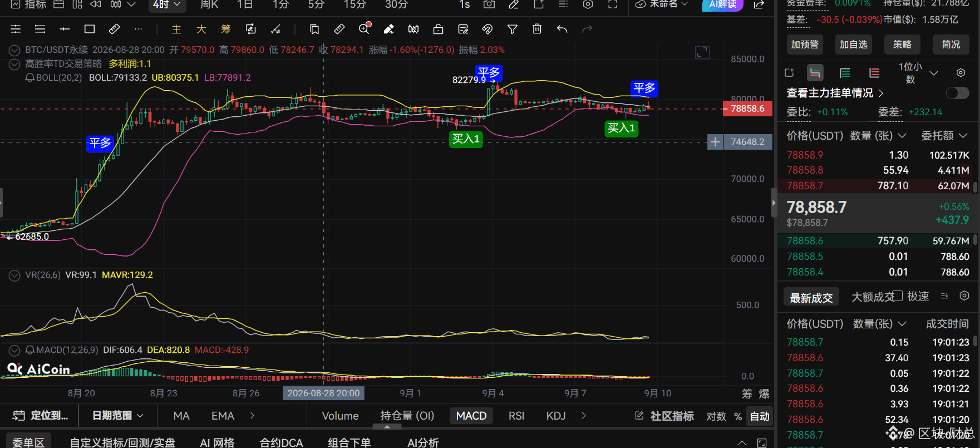Click the screenshot camera icon

489,4
